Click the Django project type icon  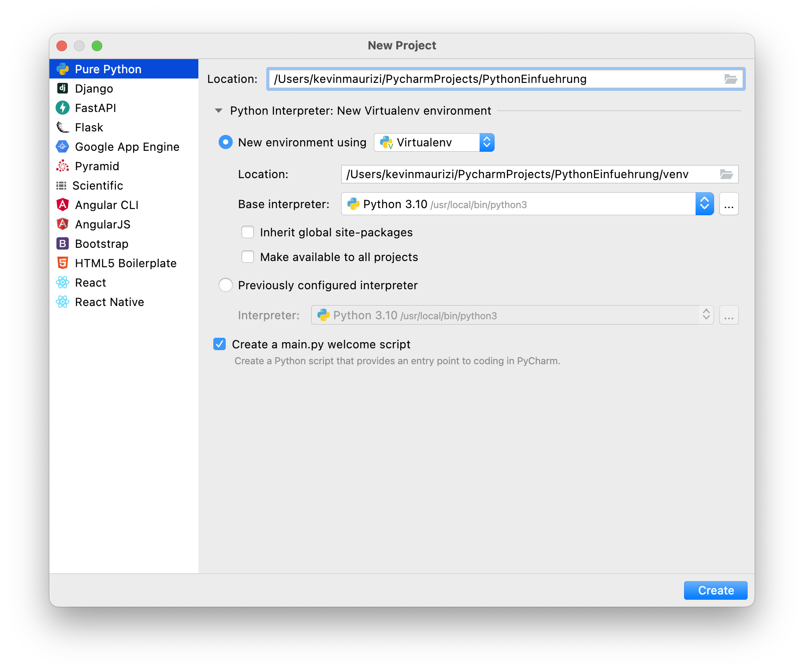[63, 88]
